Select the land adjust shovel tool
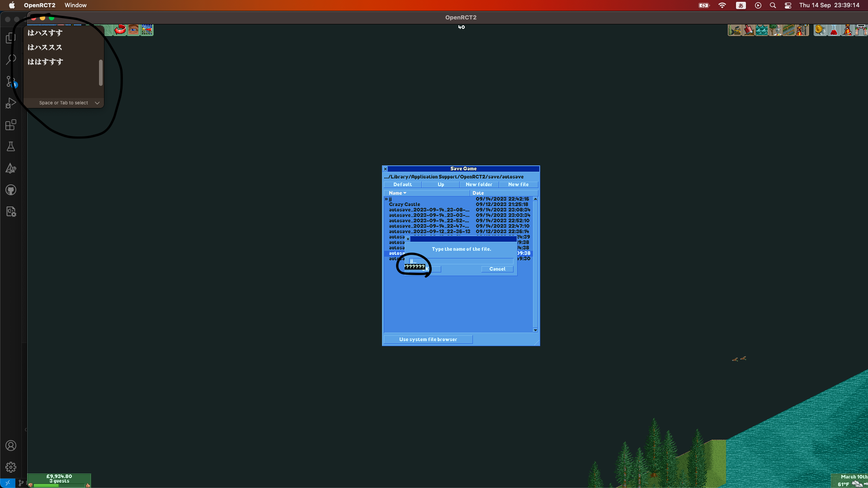 click(x=748, y=30)
